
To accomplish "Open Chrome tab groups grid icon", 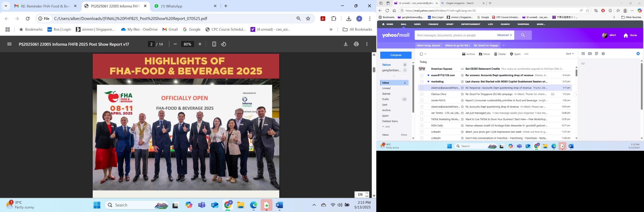I will [x=8, y=30].
